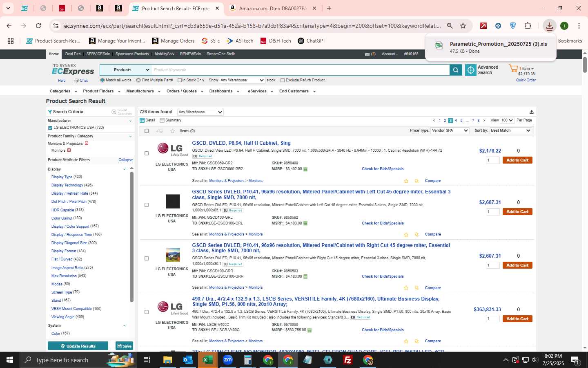This screenshot has width=588, height=368.
Task: Enable In Stock Only checkbox
Action: pos(179,80)
